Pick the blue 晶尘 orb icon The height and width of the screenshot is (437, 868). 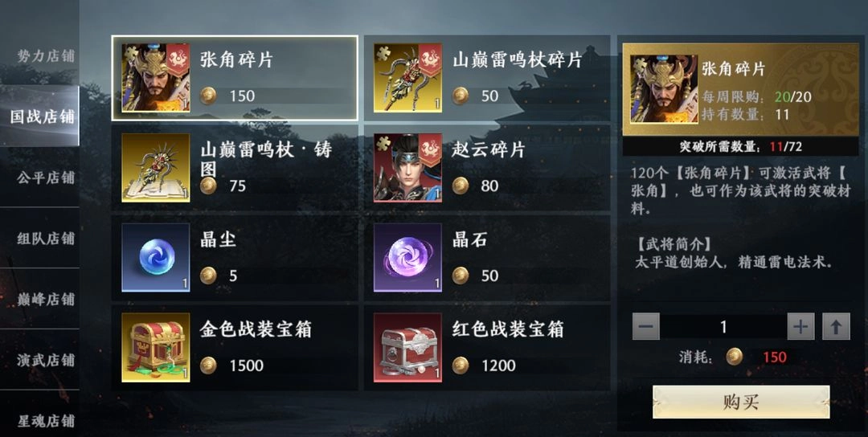coord(156,257)
